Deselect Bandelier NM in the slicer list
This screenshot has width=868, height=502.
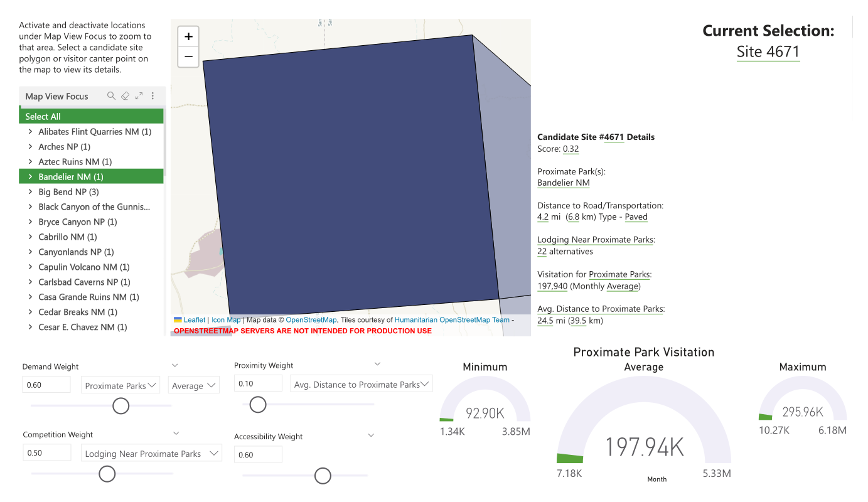click(x=70, y=176)
